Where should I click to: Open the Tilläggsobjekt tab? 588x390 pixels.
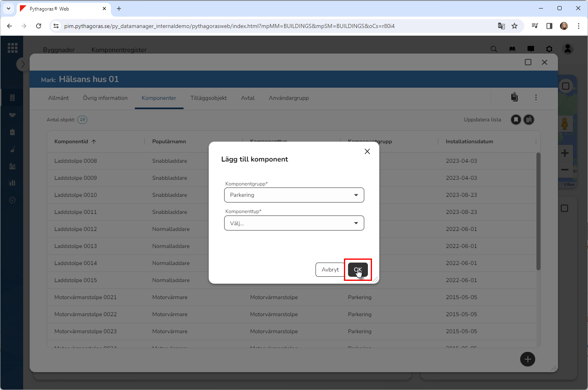tap(208, 98)
